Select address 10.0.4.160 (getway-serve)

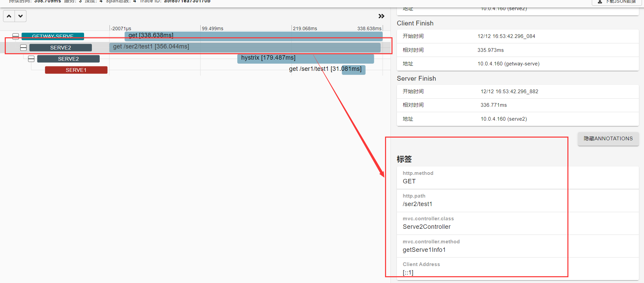pos(508,64)
